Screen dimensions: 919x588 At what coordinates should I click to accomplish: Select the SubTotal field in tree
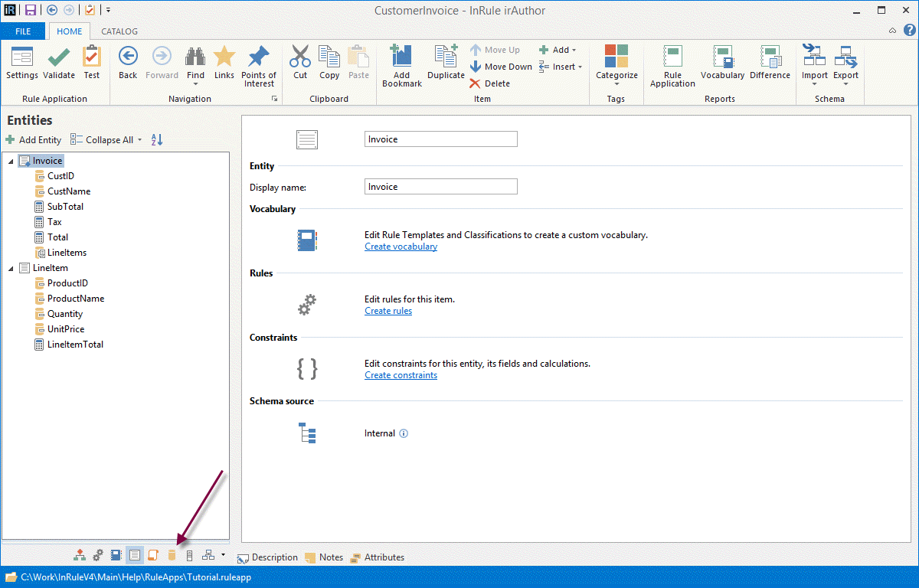pos(65,207)
